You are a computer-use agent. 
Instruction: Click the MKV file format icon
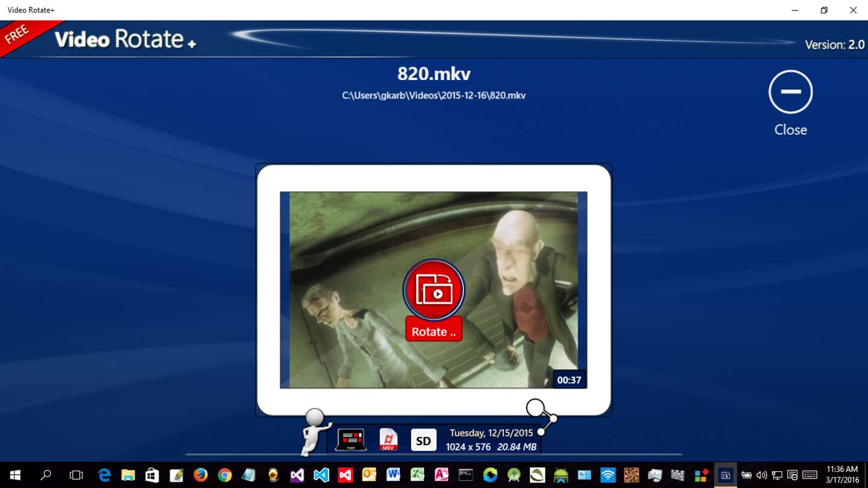(x=388, y=440)
